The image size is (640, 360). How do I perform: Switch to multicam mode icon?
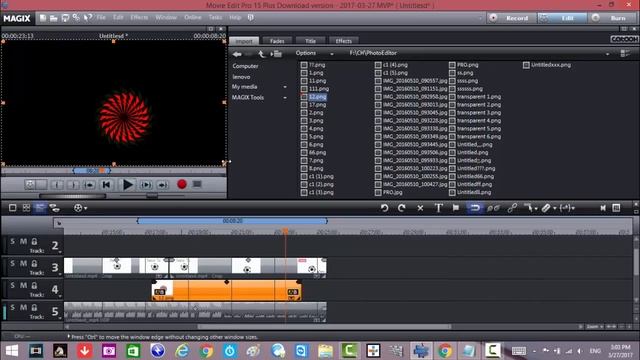(54, 208)
